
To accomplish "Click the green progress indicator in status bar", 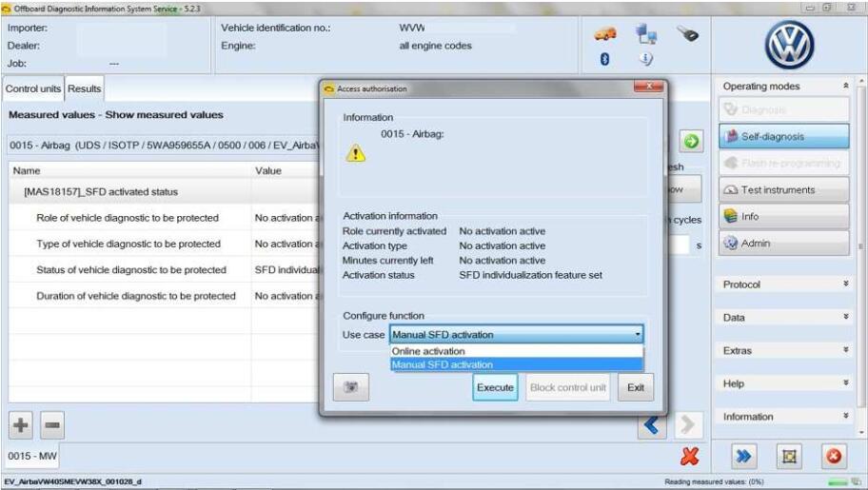I will 838,482.
